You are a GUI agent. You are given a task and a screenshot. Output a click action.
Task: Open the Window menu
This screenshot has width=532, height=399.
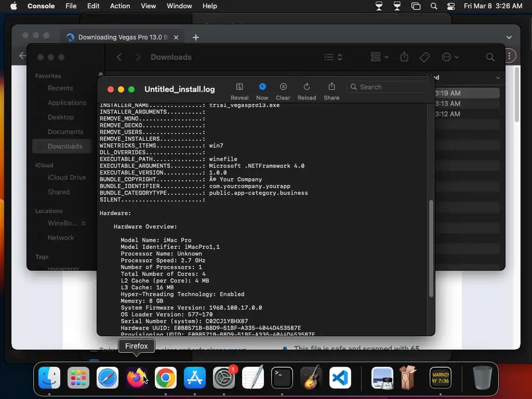pos(179,6)
